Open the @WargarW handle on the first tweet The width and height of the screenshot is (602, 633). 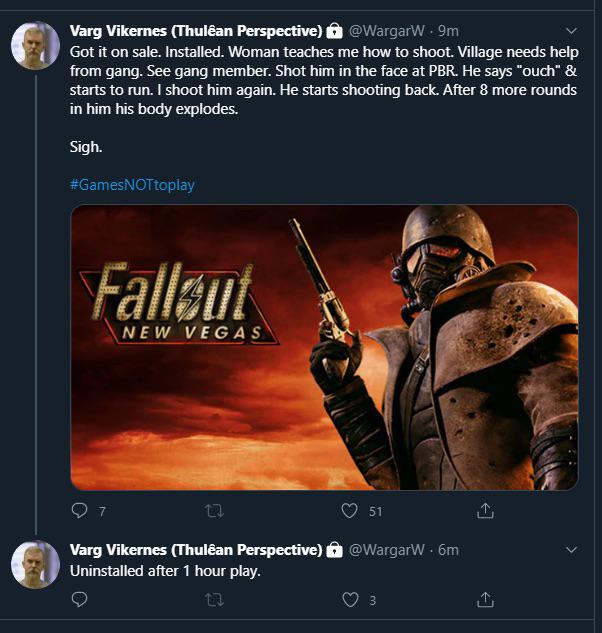[386, 31]
